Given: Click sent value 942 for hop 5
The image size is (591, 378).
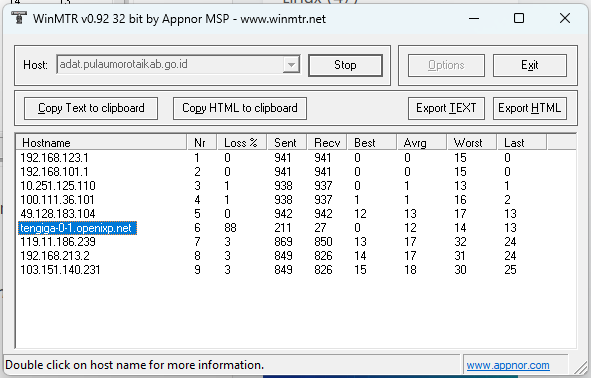Looking at the screenshot, I should 283,214.
